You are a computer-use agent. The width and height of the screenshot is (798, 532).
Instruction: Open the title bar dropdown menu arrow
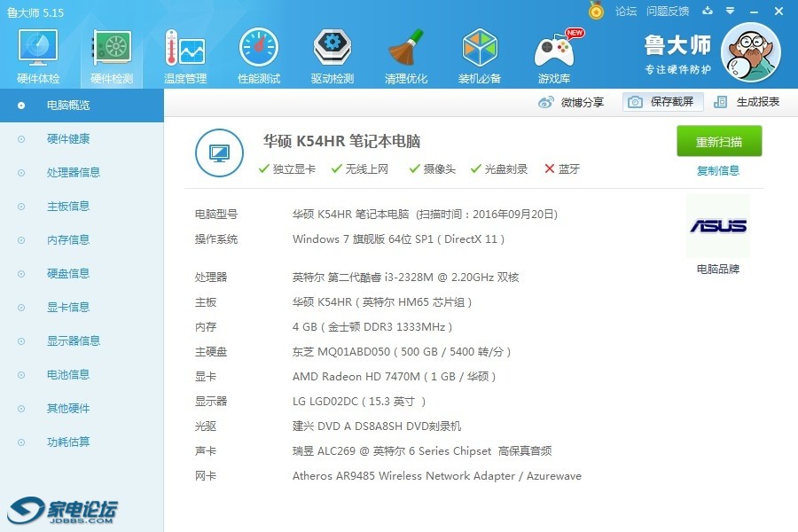[x=731, y=11]
